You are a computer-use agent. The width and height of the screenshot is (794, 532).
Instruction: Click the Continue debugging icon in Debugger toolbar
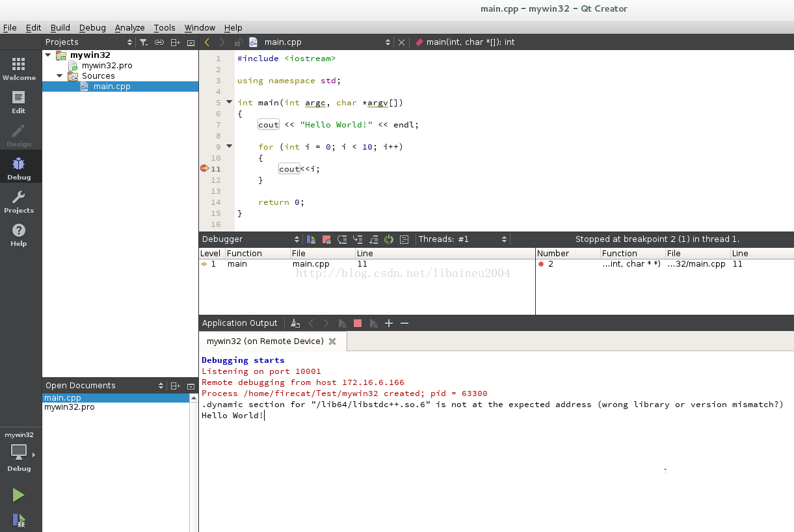[311, 239]
